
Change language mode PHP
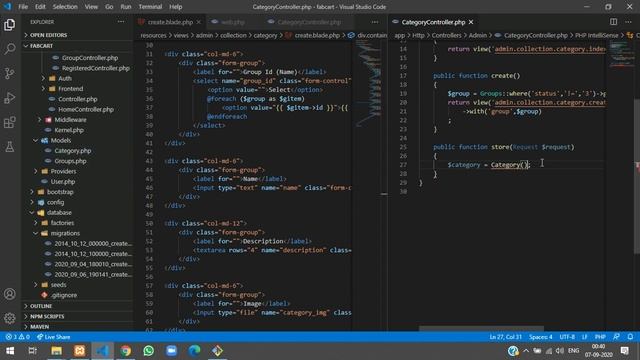[x=600, y=337]
